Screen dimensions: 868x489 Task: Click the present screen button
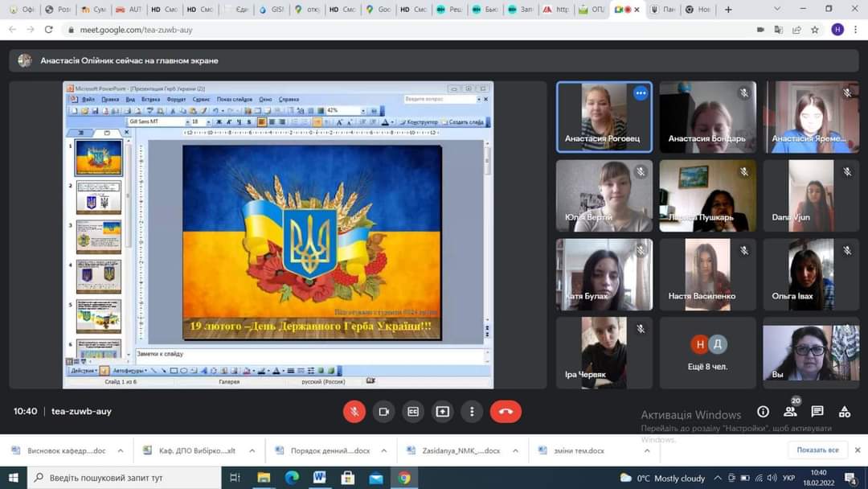[442, 411]
